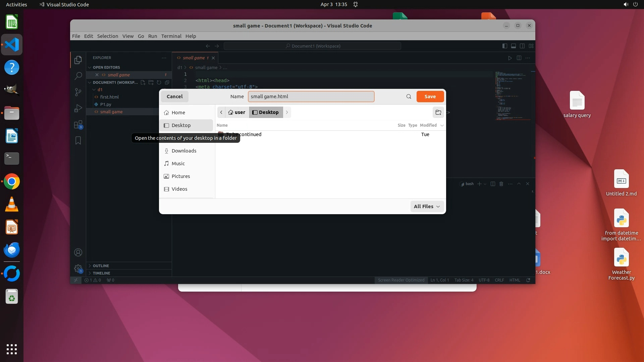644x362 pixels.
Task: Open the Run and Debug icon
Action: coord(78,108)
